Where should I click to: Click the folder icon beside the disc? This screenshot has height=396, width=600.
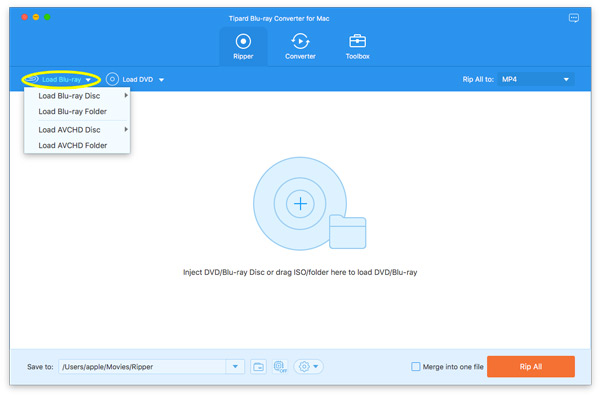347,231
